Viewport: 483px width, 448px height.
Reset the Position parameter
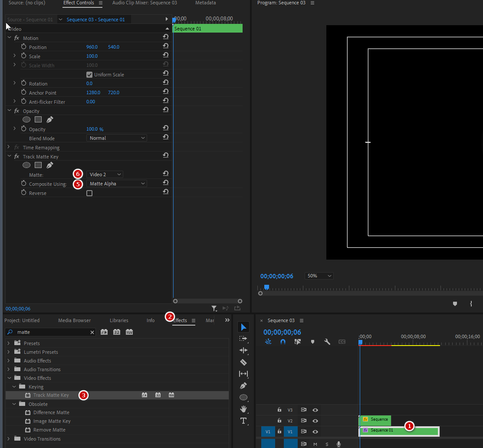click(x=165, y=47)
